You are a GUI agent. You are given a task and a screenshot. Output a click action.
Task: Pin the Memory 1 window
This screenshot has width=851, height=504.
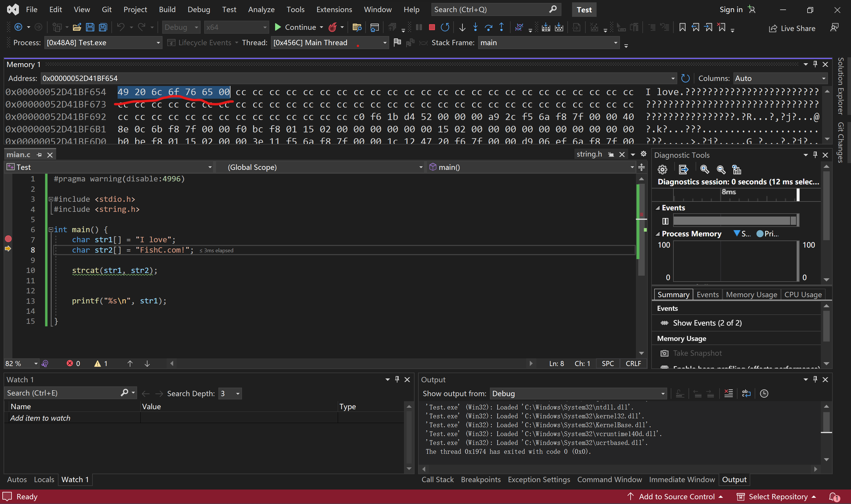(815, 64)
